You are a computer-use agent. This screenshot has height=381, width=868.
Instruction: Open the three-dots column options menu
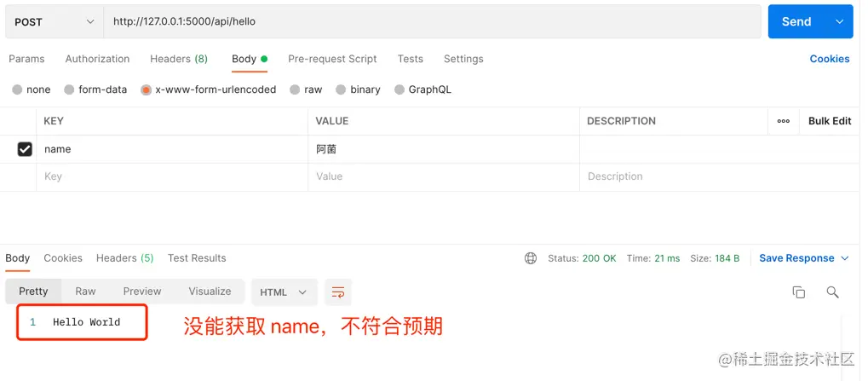[x=784, y=121]
